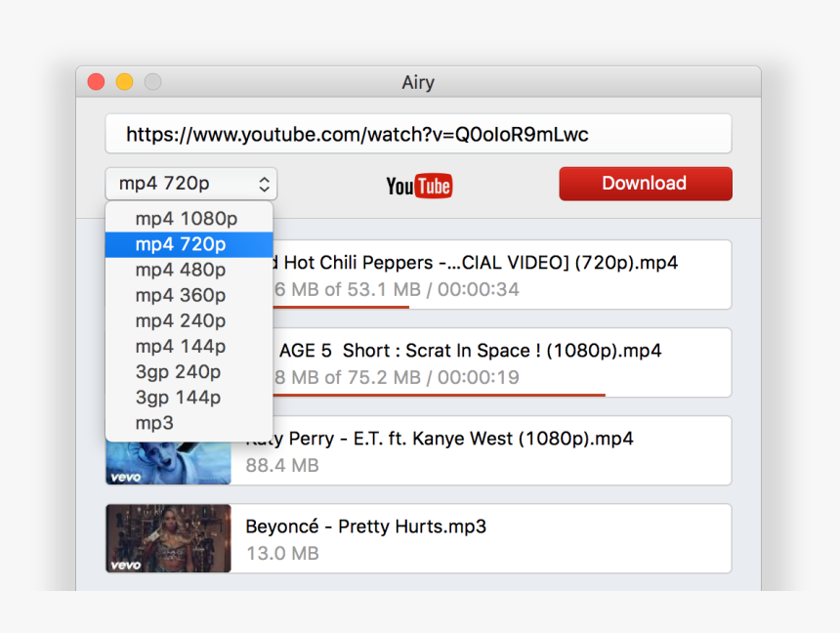Click the 88.4 MB size text
Viewport: 840px width, 633px height.
282,465
